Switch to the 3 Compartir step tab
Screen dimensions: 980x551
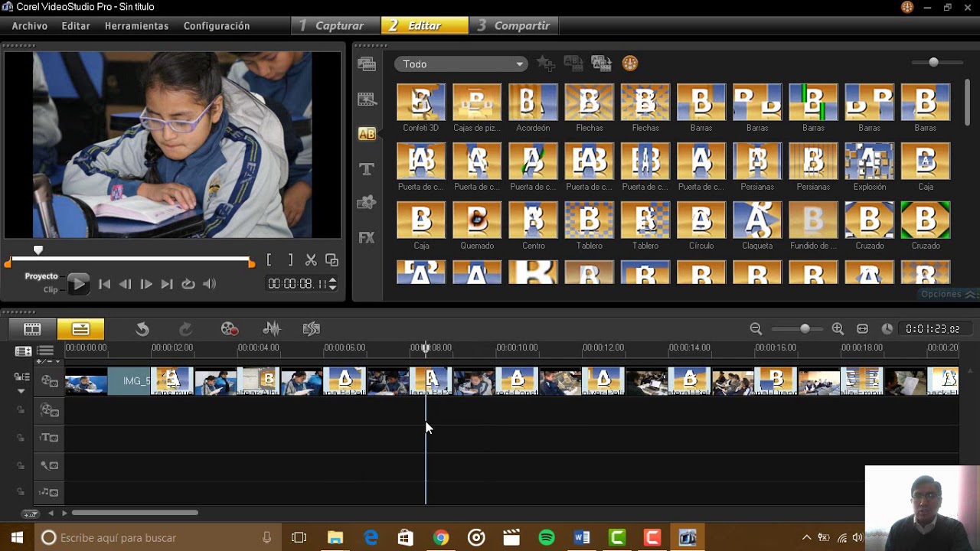pyautogui.click(x=514, y=25)
